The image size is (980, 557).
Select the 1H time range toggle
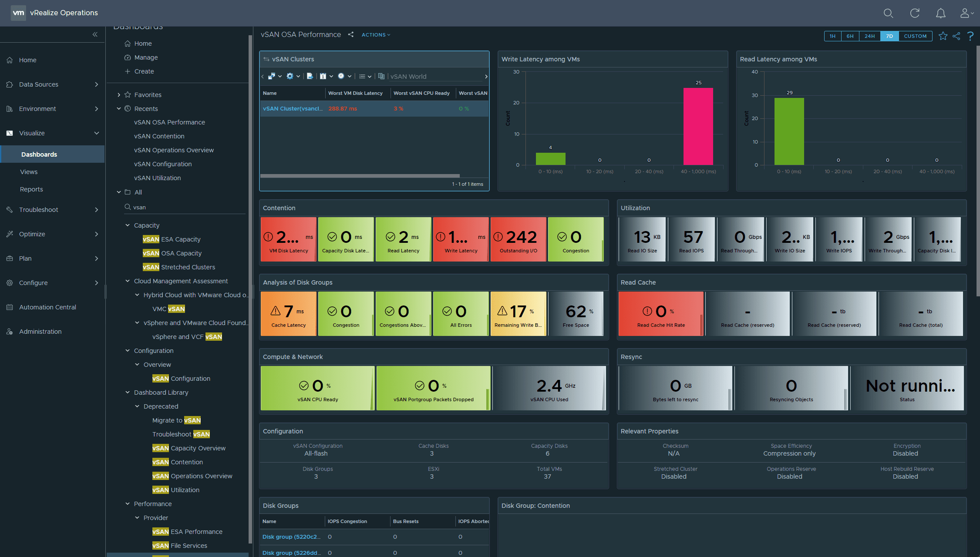[x=832, y=36]
